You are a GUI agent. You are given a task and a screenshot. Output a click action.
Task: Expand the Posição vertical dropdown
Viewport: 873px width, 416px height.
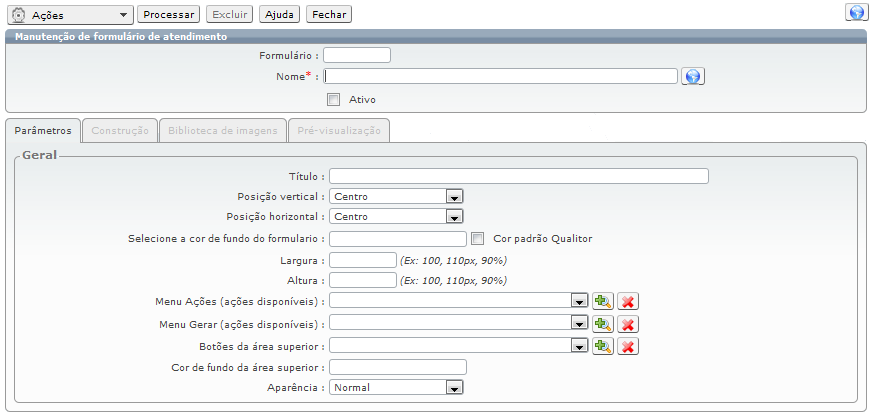tap(453, 197)
